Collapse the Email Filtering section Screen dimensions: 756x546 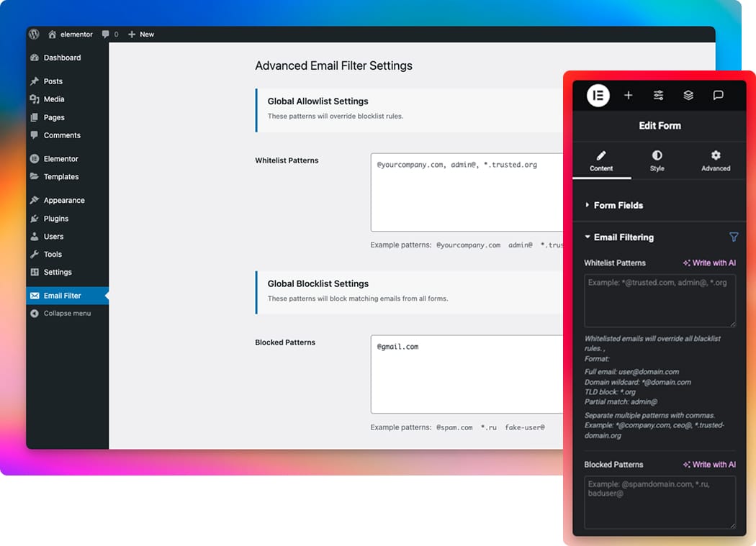tap(623, 237)
